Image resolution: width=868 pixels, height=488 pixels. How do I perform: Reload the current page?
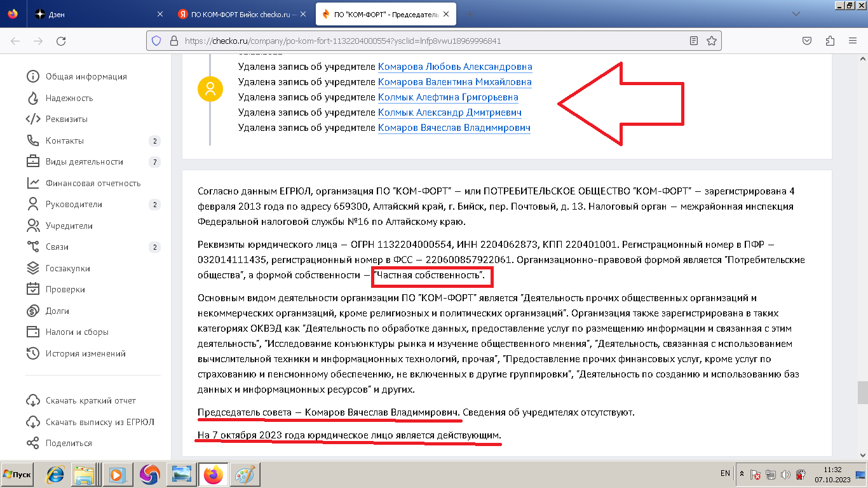click(x=61, y=41)
